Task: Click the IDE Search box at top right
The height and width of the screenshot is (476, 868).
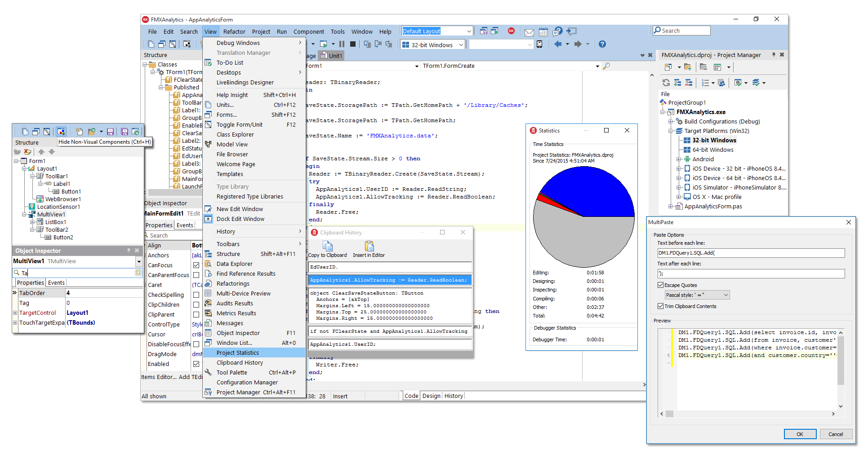Action: click(681, 31)
